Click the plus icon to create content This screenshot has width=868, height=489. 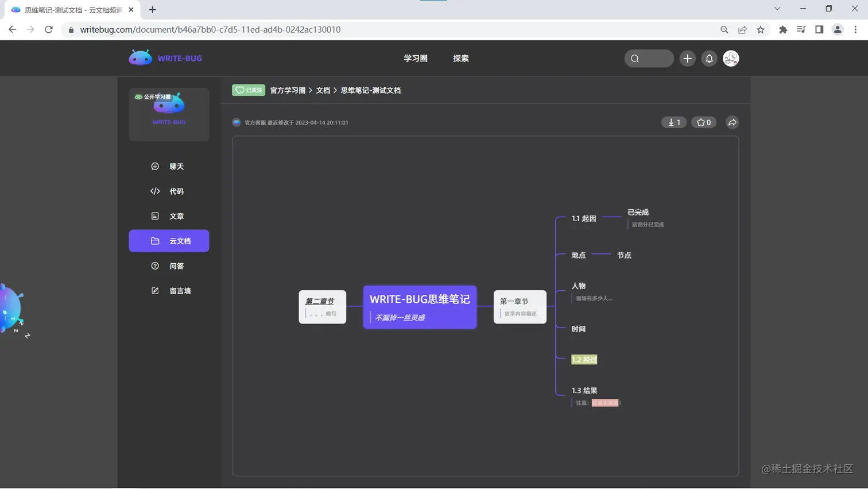687,58
